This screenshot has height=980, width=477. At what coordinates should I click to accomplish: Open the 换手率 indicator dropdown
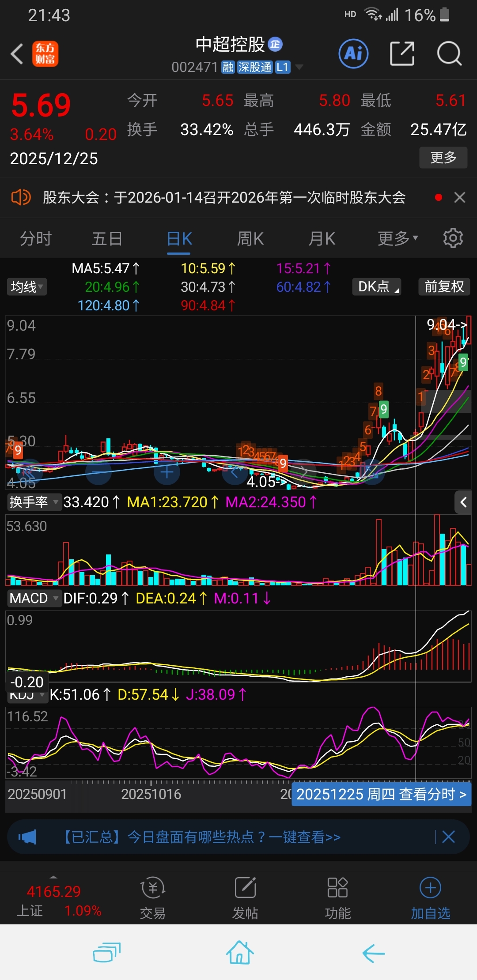(x=34, y=502)
